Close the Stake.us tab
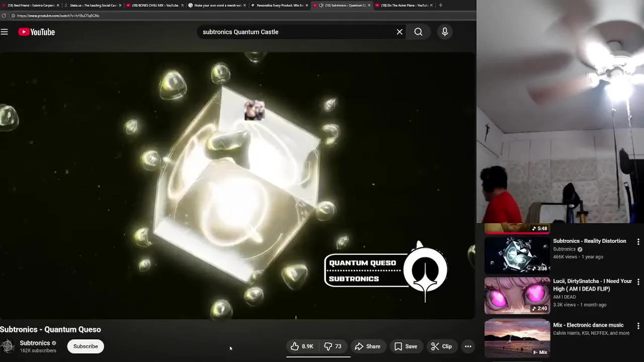644x362 pixels. pos(120,5)
